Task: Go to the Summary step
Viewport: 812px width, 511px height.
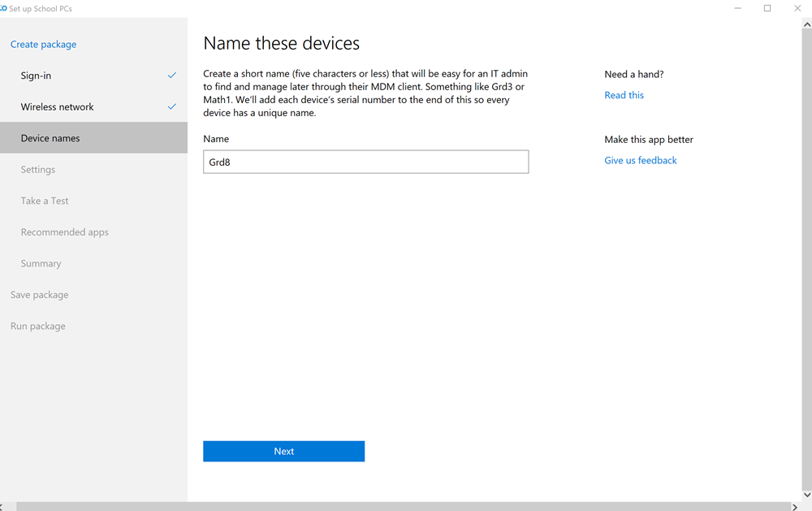Action: click(41, 264)
